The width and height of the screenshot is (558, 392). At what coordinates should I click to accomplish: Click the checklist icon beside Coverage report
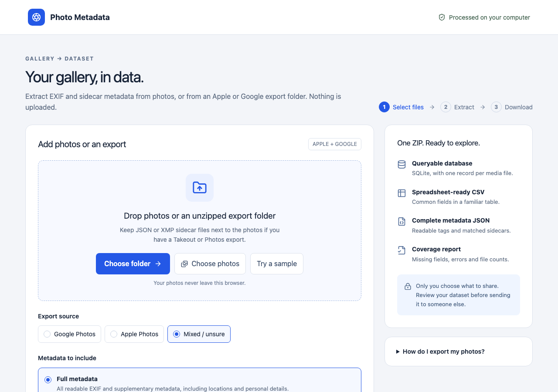click(x=401, y=250)
